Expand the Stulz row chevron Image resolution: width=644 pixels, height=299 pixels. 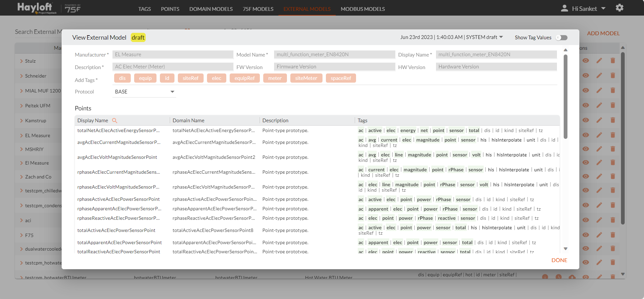pyautogui.click(x=21, y=61)
